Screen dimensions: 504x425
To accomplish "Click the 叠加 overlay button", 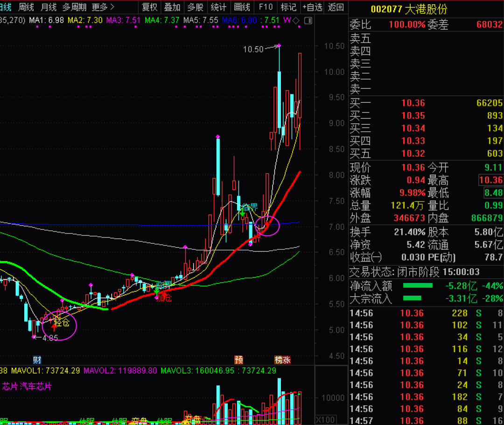I will click(x=172, y=7).
